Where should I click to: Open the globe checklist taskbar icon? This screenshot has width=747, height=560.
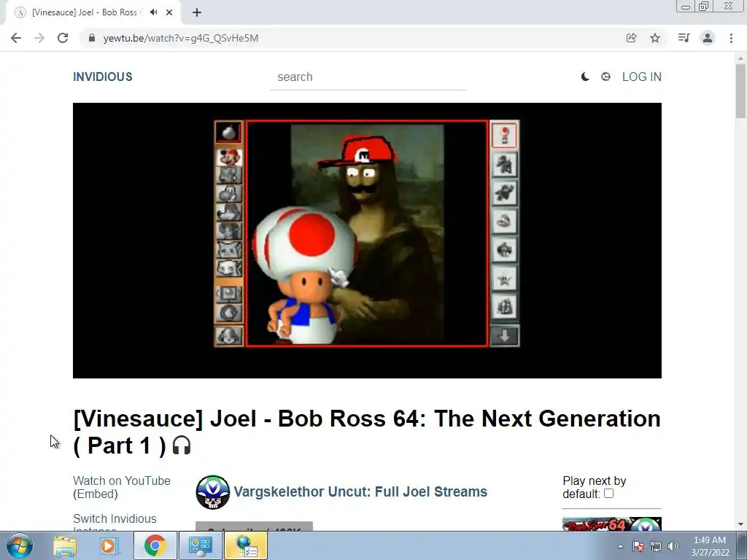[246, 545]
